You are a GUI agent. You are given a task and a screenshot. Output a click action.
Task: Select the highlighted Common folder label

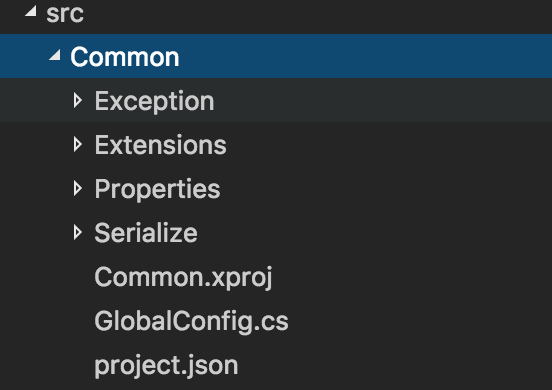(125, 57)
